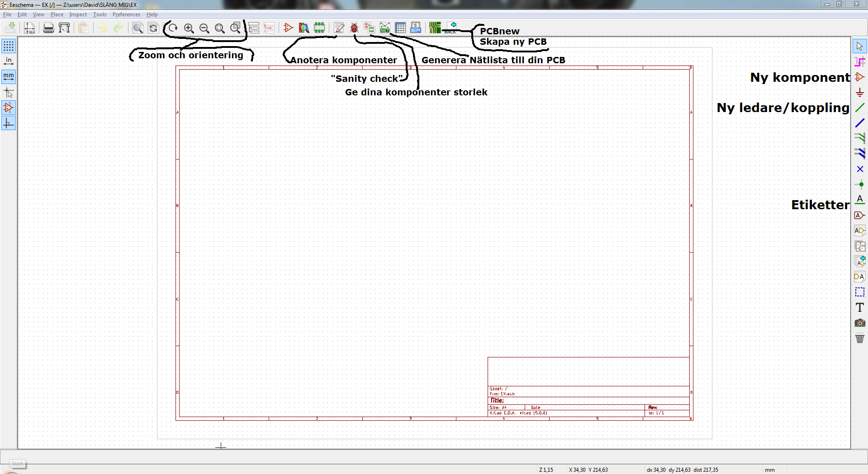Choose the Place power port tool
Screen dimensions: 868x474
860,93
